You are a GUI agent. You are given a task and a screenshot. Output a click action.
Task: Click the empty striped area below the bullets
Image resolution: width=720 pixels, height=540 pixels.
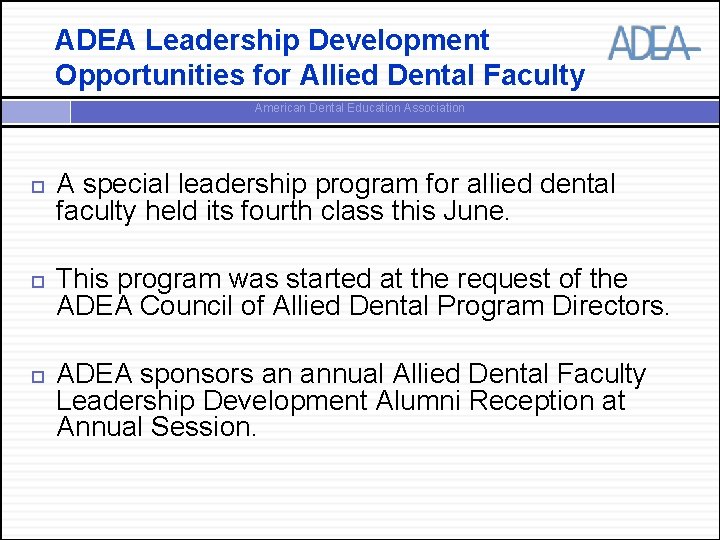pyautogui.click(x=360, y=489)
